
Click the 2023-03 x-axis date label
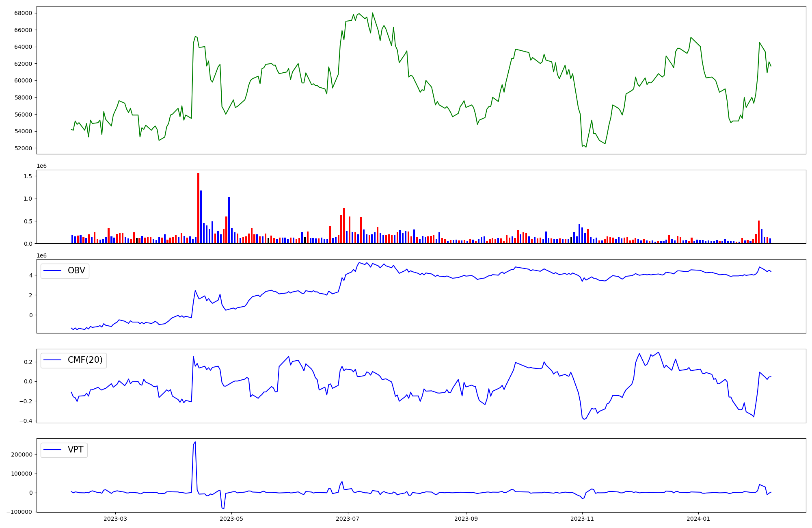point(115,519)
